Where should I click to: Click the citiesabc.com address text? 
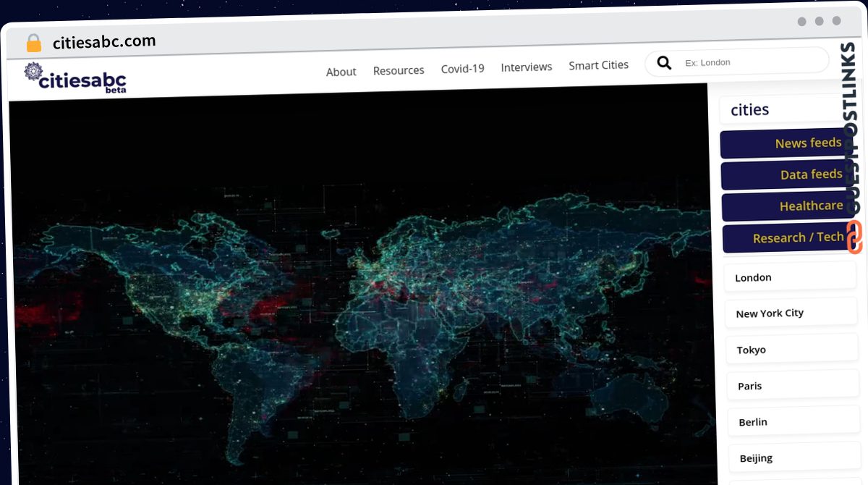point(104,42)
